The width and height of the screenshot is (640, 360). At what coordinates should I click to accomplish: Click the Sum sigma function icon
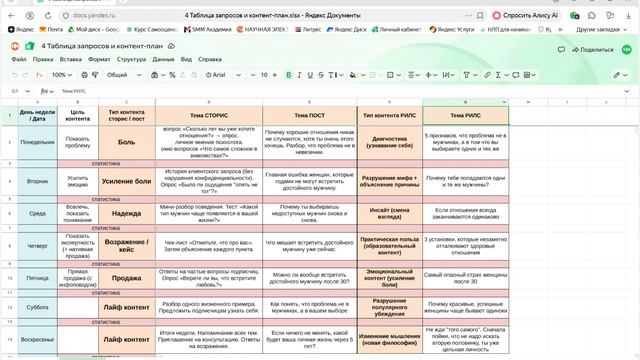pyautogui.click(x=498, y=75)
